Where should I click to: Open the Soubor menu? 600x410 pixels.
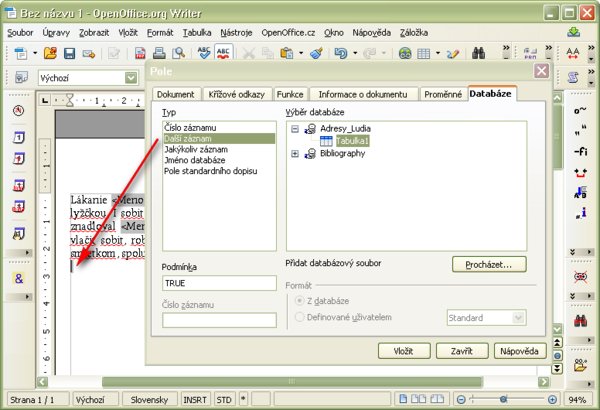20,33
